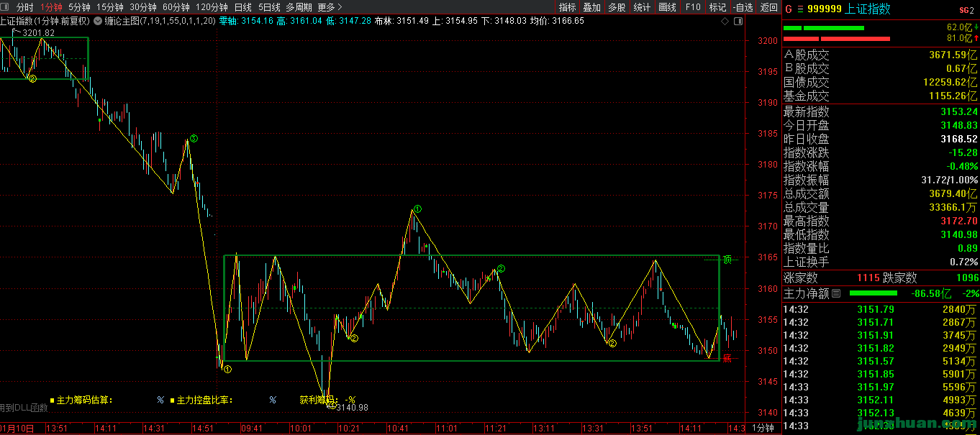This screenshot has width=980, height=435.
Task: Click the 标记 mark button
Action: coord(717,7)
